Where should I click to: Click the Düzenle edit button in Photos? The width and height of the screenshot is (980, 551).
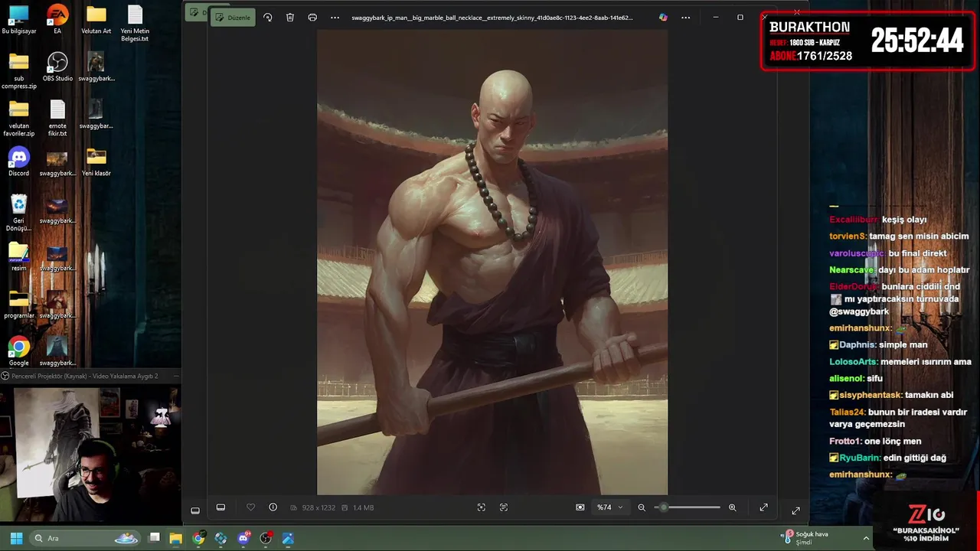(232, 18)
